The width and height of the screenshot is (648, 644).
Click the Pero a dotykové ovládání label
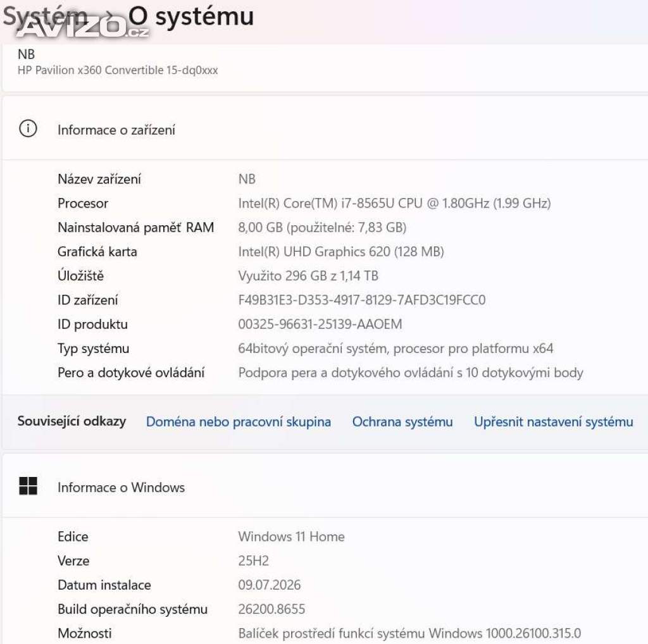[x=132, y=373]
